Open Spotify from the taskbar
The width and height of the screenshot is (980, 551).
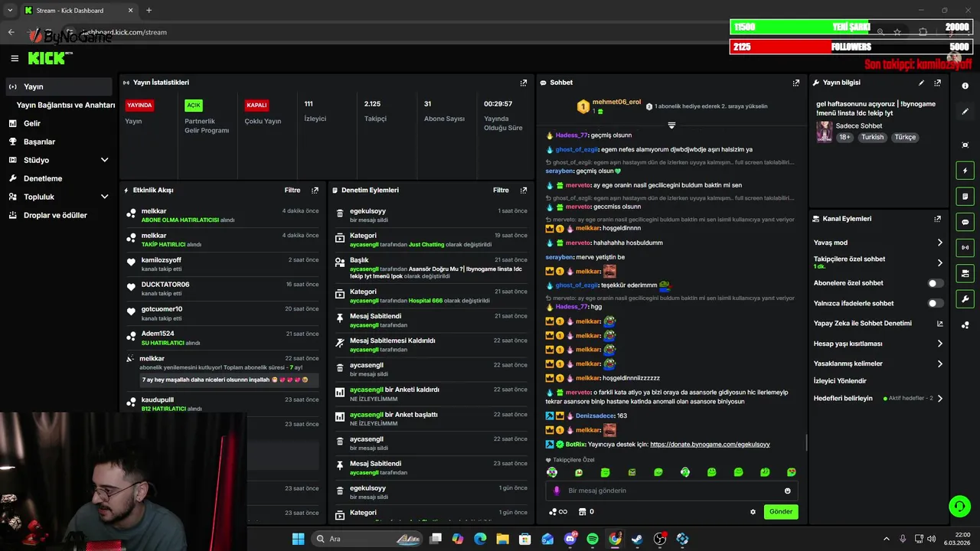tap(593, 539)
